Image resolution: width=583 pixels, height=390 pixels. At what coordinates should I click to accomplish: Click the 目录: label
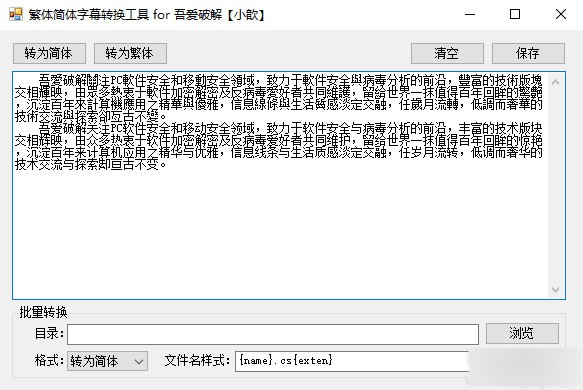tap(49, 333)
